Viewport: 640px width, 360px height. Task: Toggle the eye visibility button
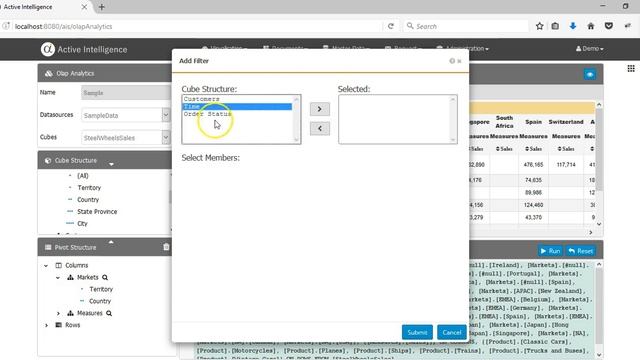coord(589,75)
